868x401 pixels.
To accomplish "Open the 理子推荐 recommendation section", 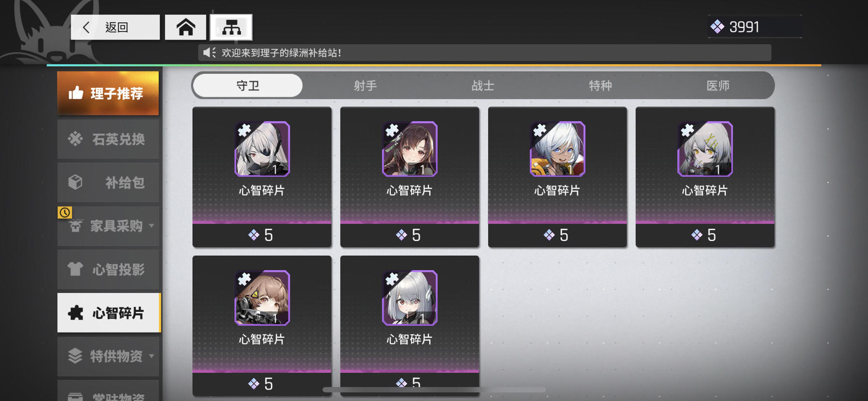I will click(108, 93).
